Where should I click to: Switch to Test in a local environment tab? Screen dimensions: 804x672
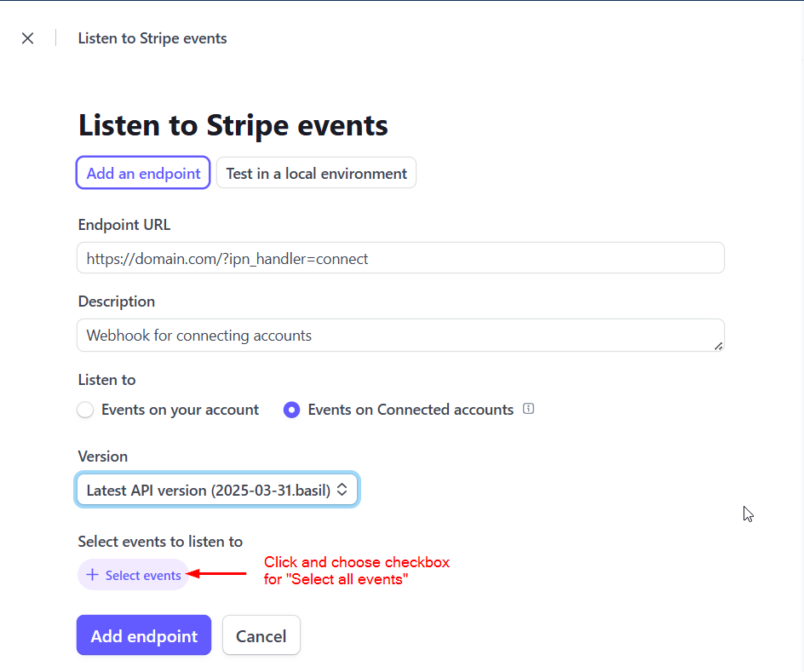[316, 173]
